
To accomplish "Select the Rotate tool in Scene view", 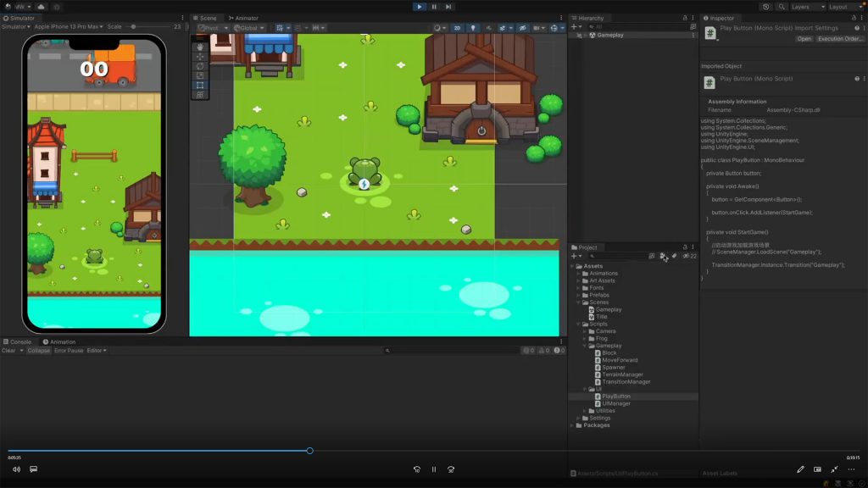I will coord(200,66).
